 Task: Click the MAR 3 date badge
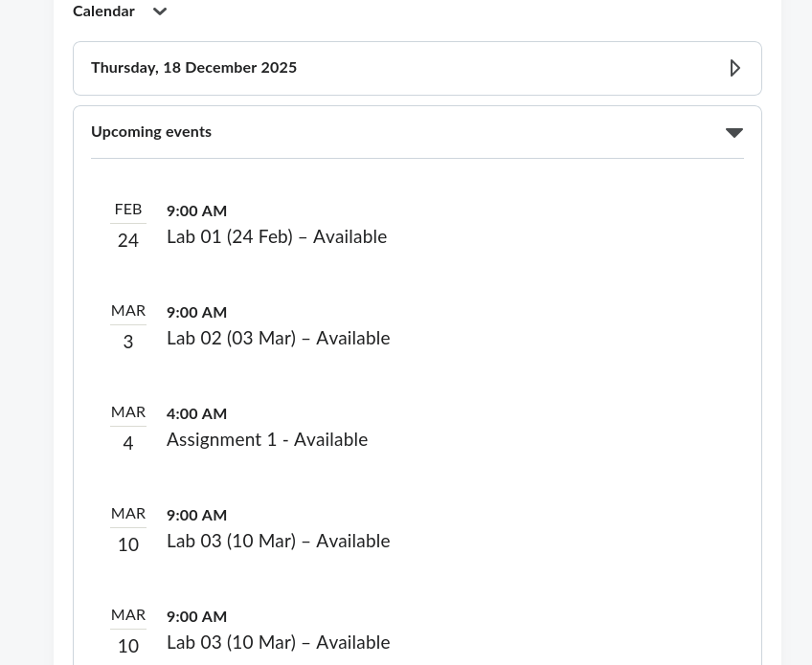[x=128, y=327]
